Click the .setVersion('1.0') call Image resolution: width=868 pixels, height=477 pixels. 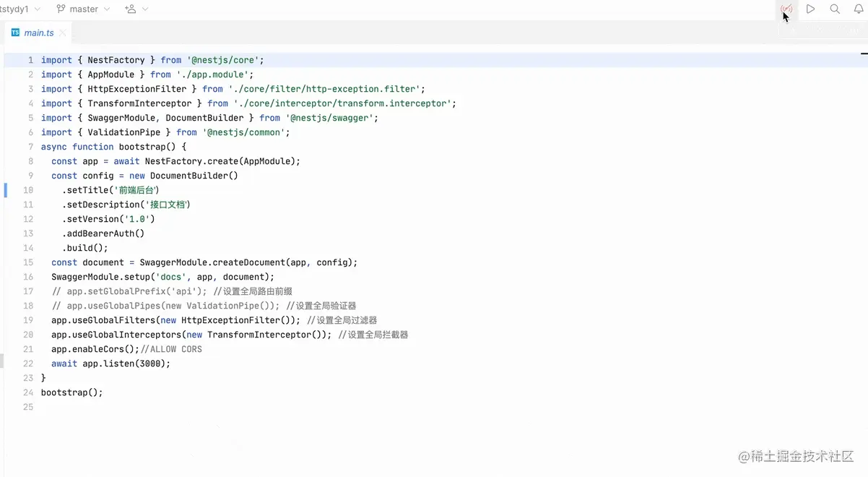(x=108, y=219)
